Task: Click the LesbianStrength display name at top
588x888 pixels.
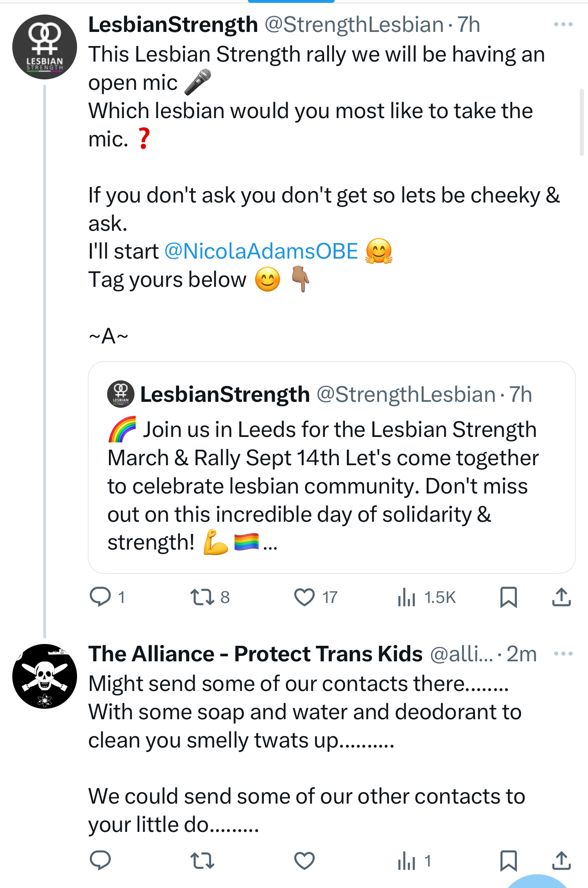Action: [173, 25]
